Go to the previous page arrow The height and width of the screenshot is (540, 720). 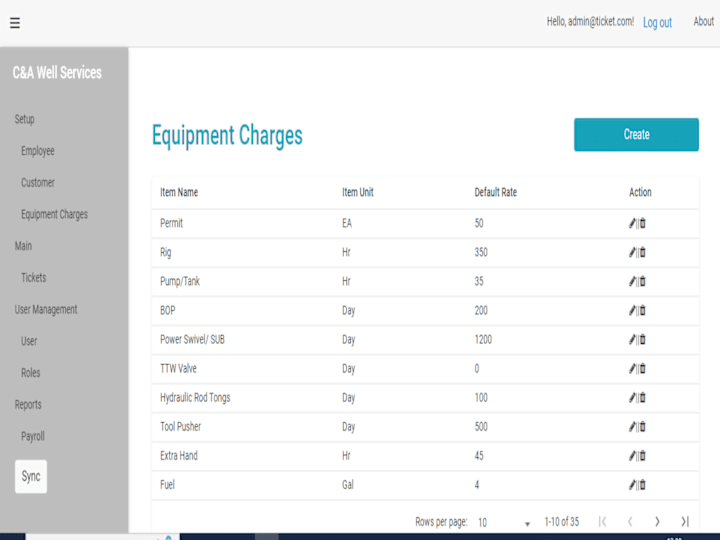pos(630,522)
